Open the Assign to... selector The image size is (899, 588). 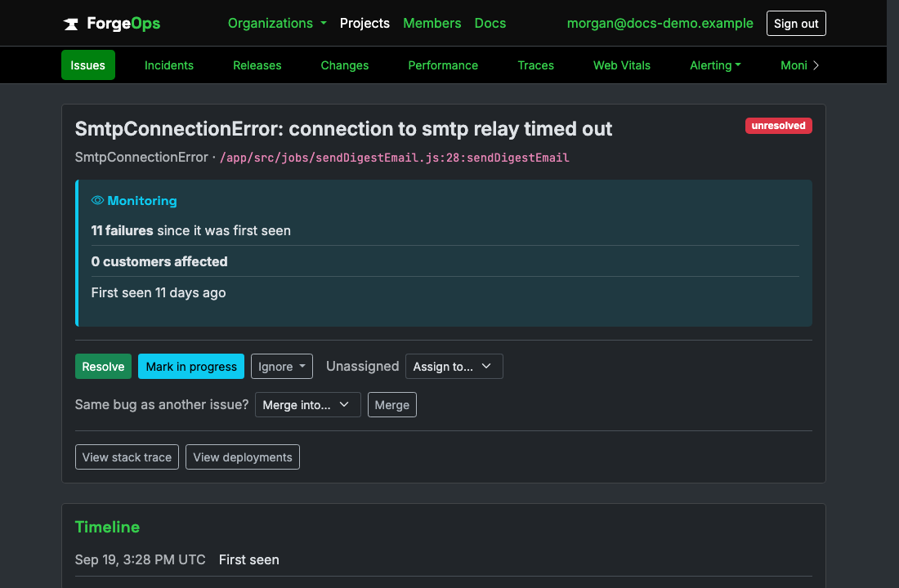click(x=454, y=366)
